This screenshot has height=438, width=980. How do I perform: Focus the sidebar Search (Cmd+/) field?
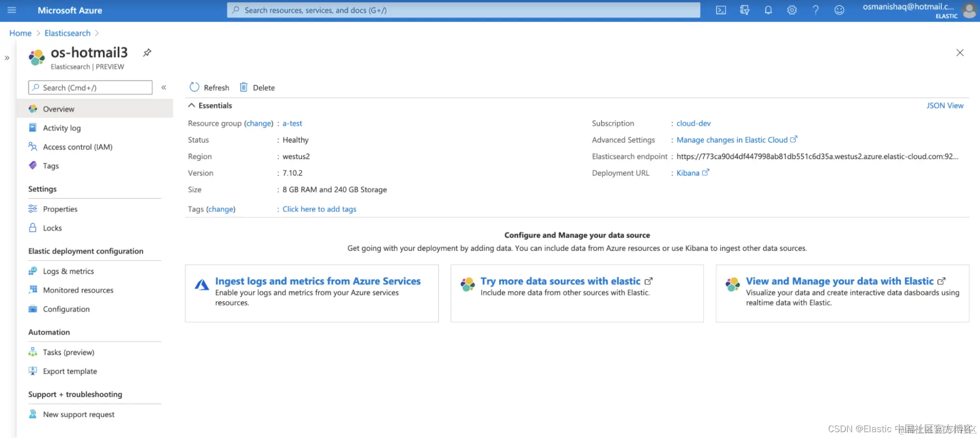pyautogui.click(x=90, y=87)
